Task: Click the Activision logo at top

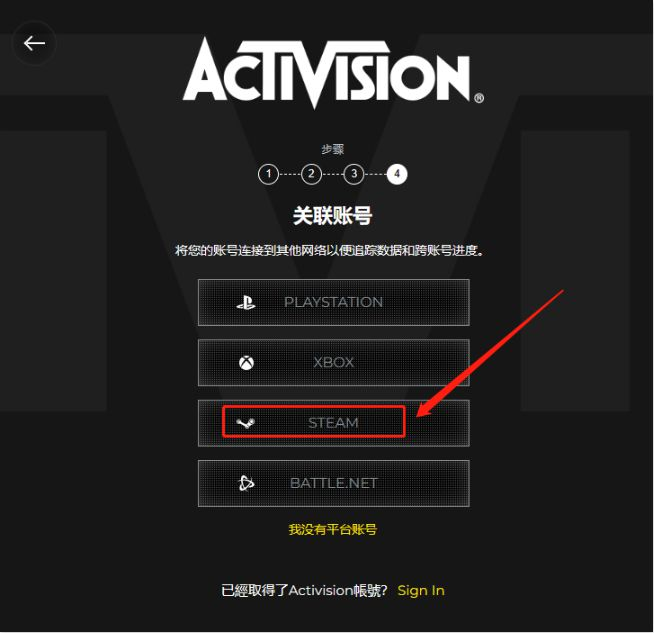Action: (x=333, y=72)
